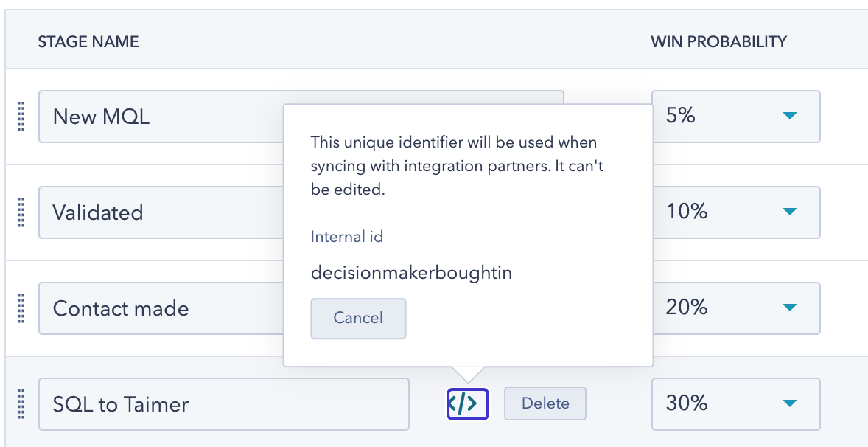Click the internal ID code icon
Viewport: 868px width, 447px height.
(467, 403)
